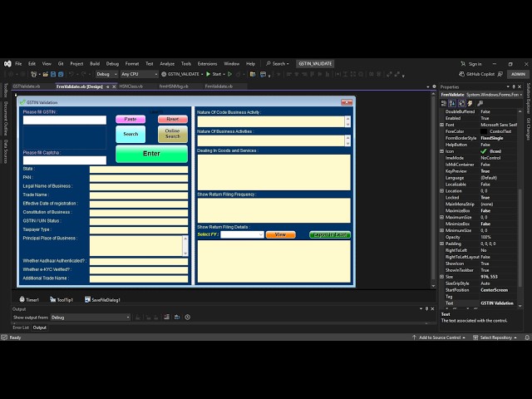Select the FormBorderStyle FixedSingle value

492,138
